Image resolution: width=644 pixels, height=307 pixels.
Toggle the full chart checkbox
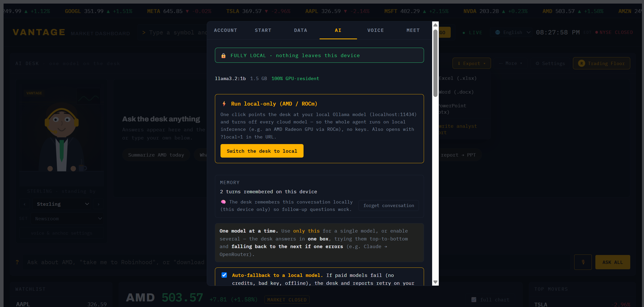pos(474,300)
